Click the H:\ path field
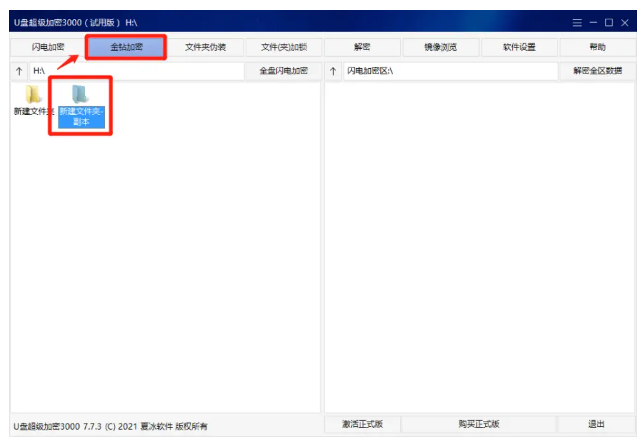This screenshot has width=642, height=444. pos(135,71)
